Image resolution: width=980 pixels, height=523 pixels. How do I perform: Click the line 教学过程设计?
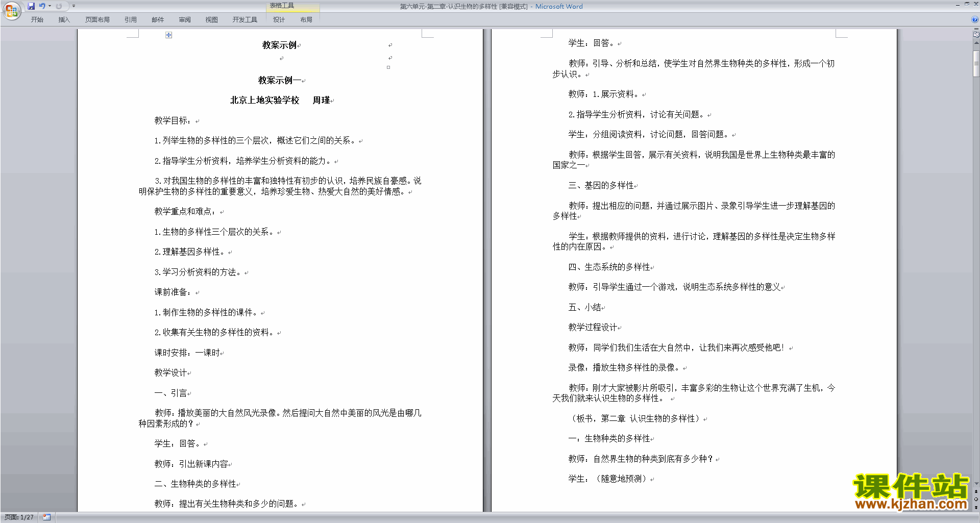(x=593, y=327)
